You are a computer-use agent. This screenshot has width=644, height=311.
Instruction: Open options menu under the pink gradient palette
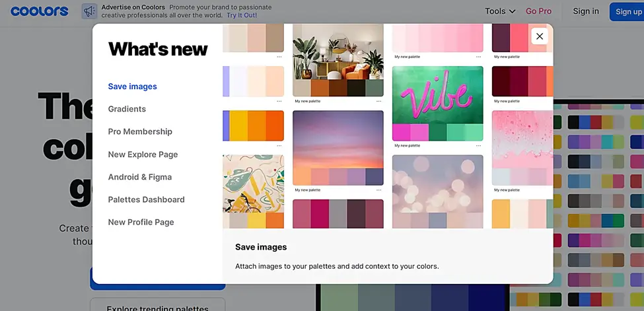click(478, 57)
